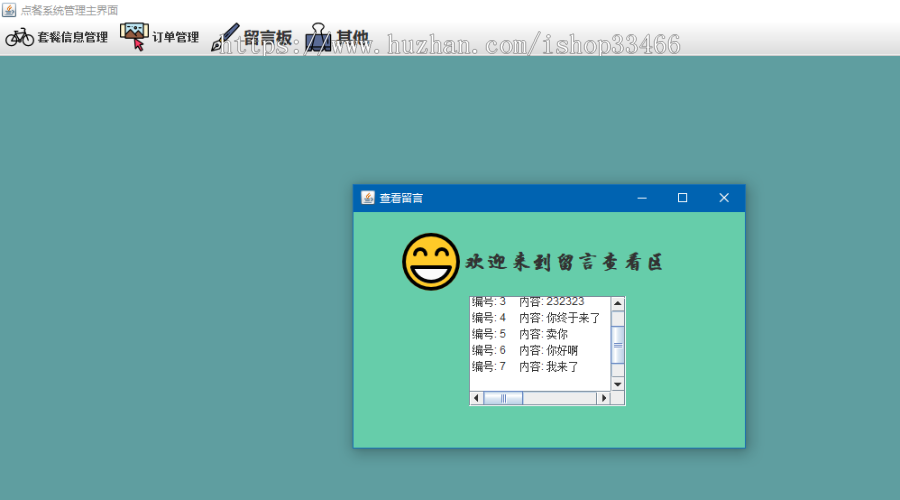
Task: Click the pen icon beside 留言板
Action: 225,39
